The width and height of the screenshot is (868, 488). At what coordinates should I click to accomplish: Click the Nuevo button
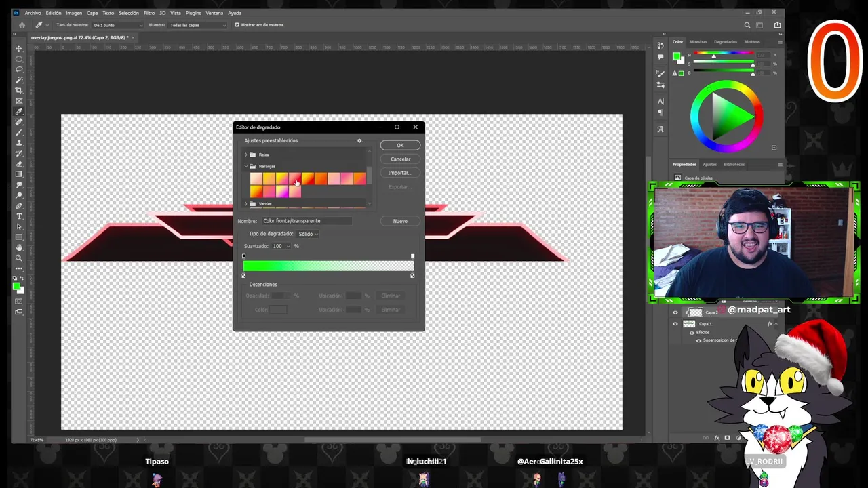tap(400, 221)
